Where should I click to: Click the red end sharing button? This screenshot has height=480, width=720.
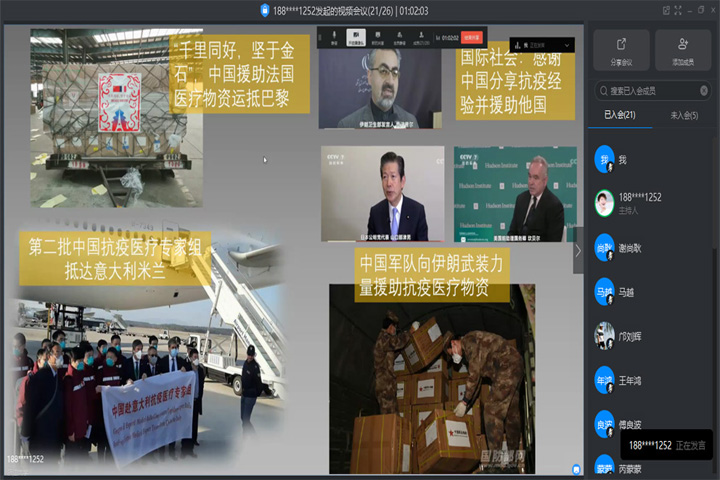tap(472, 38)
